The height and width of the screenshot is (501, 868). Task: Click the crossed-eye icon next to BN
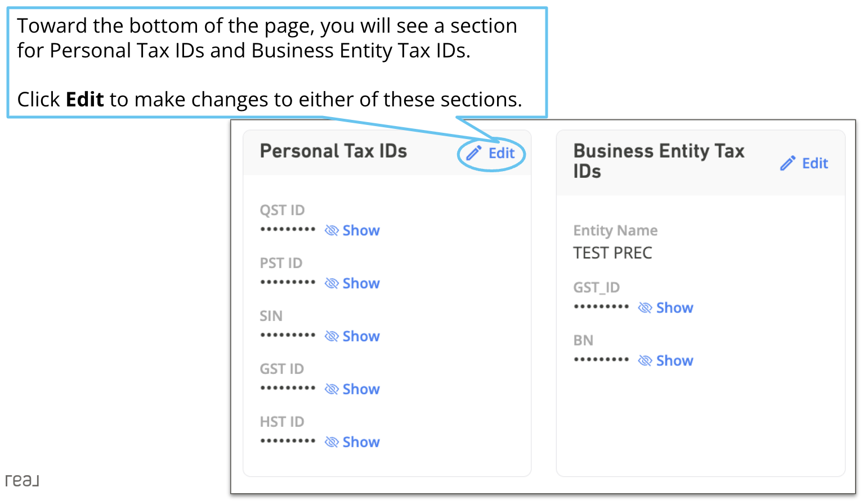pyautogui.click(x=645, y=360)
